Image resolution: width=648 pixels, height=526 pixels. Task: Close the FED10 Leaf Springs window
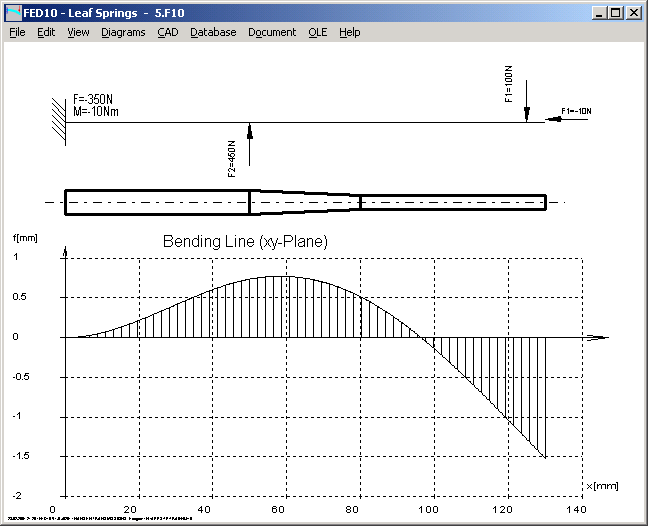(633, 13)
